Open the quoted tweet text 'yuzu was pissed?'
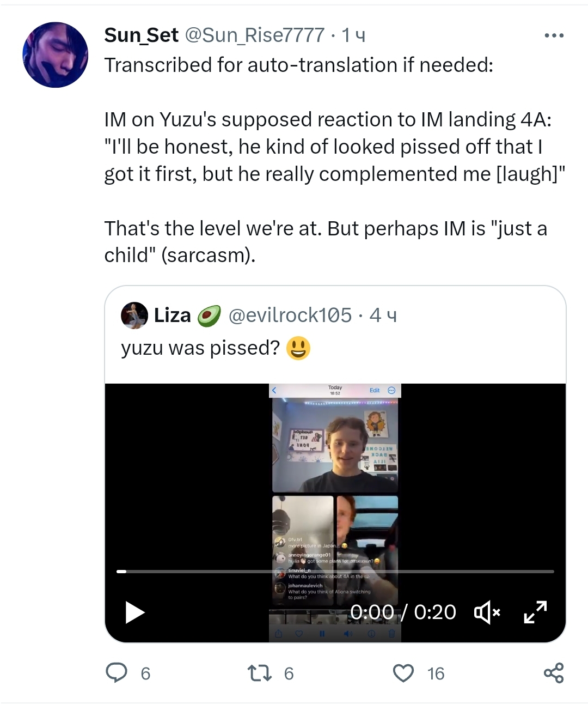Viewport: 588px width, 704px height. pos(200,348)
